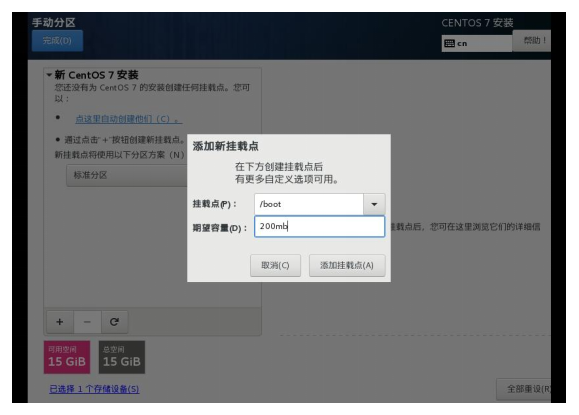
Task: Collapse the 新 CentOS 7 安装 section
Action: point(49,75)
